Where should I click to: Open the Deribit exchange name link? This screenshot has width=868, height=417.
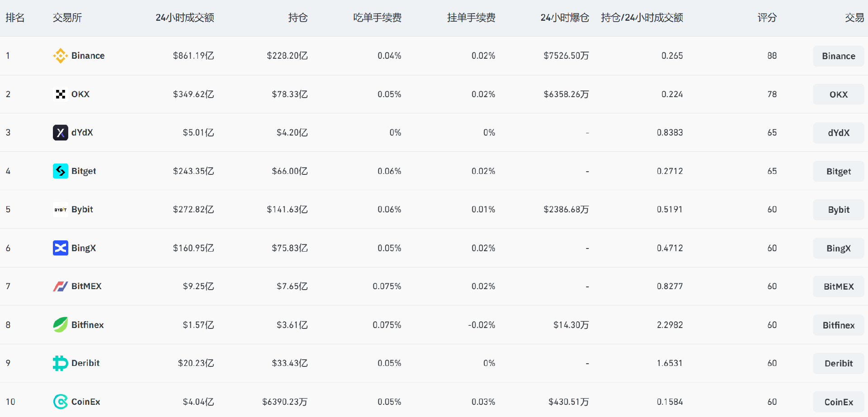click(85, 363)
